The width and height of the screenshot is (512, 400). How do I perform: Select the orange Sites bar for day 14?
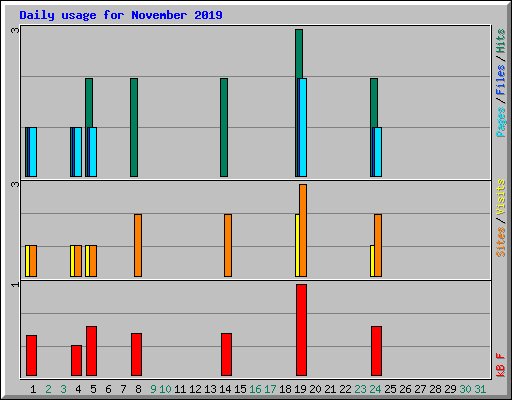click(x=228, y=245)
